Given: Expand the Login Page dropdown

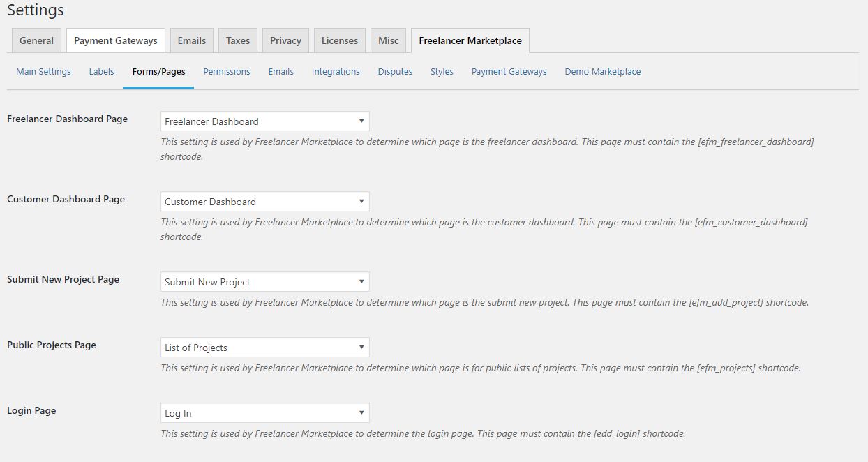Looking at the screenshot, I should point(265,413).
